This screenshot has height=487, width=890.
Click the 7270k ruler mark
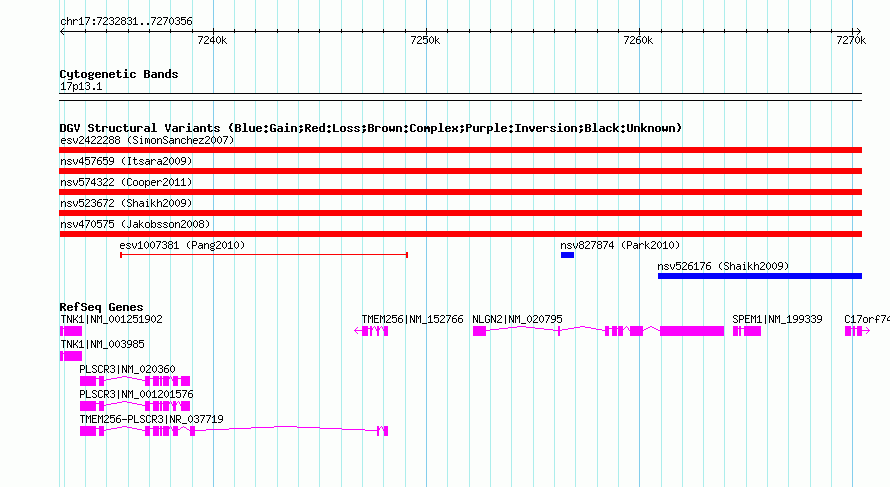[x=851, y=40]
